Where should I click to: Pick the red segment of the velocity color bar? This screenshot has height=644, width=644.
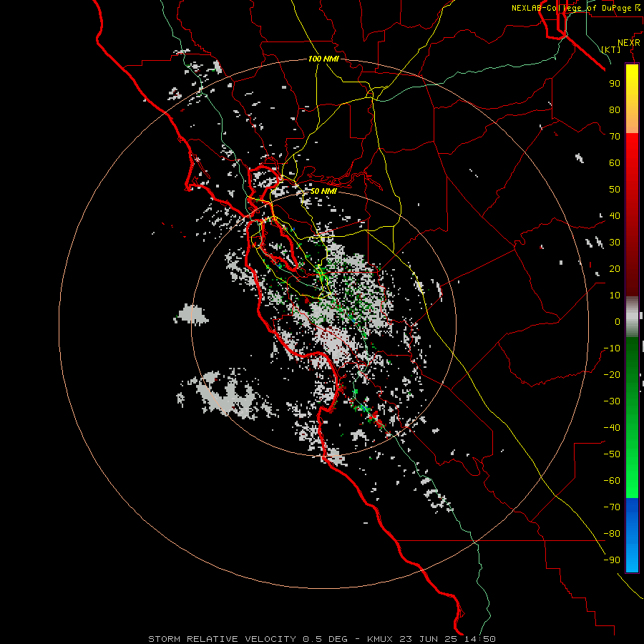(x=632, y=215)
